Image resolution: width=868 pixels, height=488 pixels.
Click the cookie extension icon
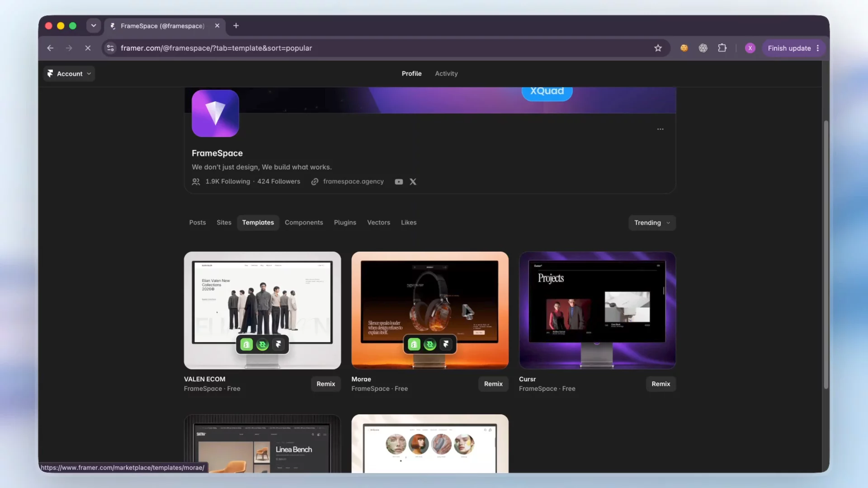(x=684, y=48)
